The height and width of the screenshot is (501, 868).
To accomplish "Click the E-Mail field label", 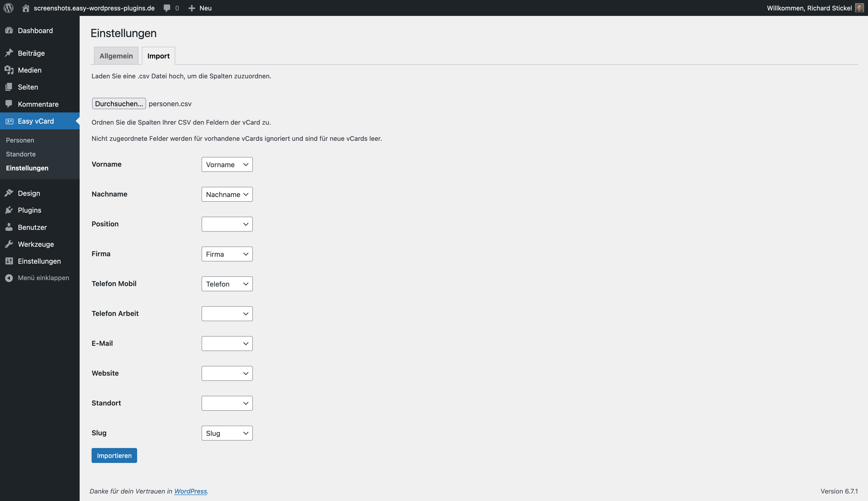I will point(102,343).
